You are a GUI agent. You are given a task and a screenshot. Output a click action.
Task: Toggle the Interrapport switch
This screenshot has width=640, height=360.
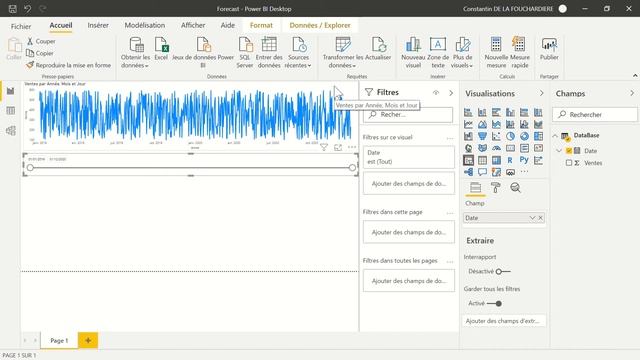503,271
